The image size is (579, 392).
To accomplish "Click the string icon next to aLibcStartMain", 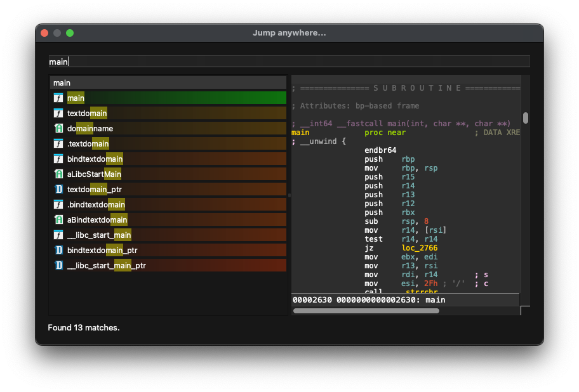I will point(58,174).
